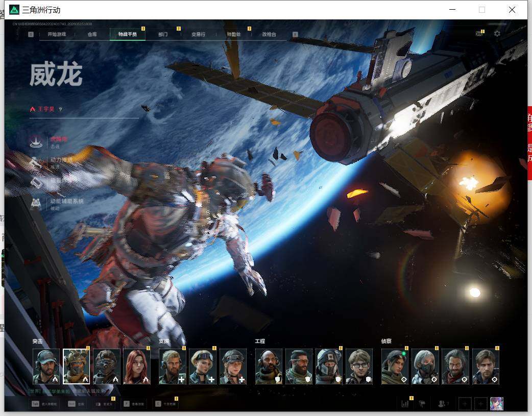The width and height of the screenshot is (532, 416).
Task: Open the mail inbox icon
Action: pyautogui.click(x=479, y=34)
